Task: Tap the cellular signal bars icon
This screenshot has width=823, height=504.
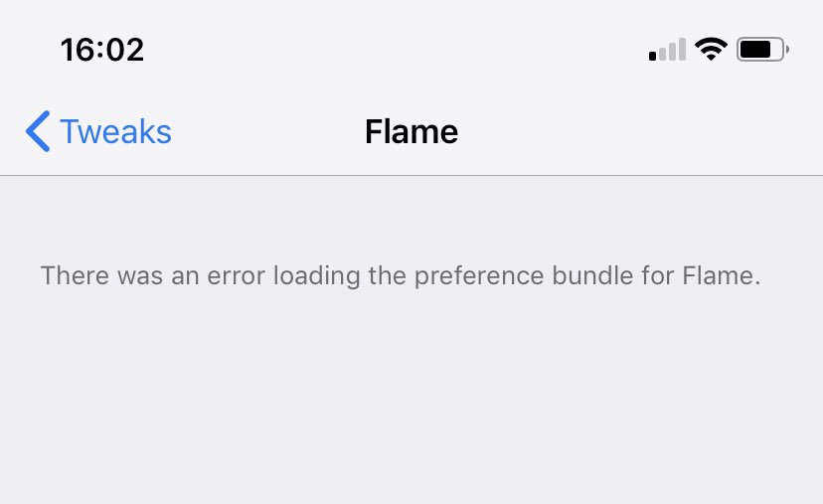Action: click(667, 50)
